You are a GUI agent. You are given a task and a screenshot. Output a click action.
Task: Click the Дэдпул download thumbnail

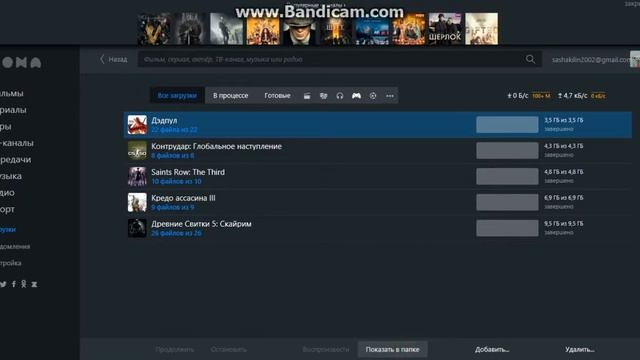(137, 124)
